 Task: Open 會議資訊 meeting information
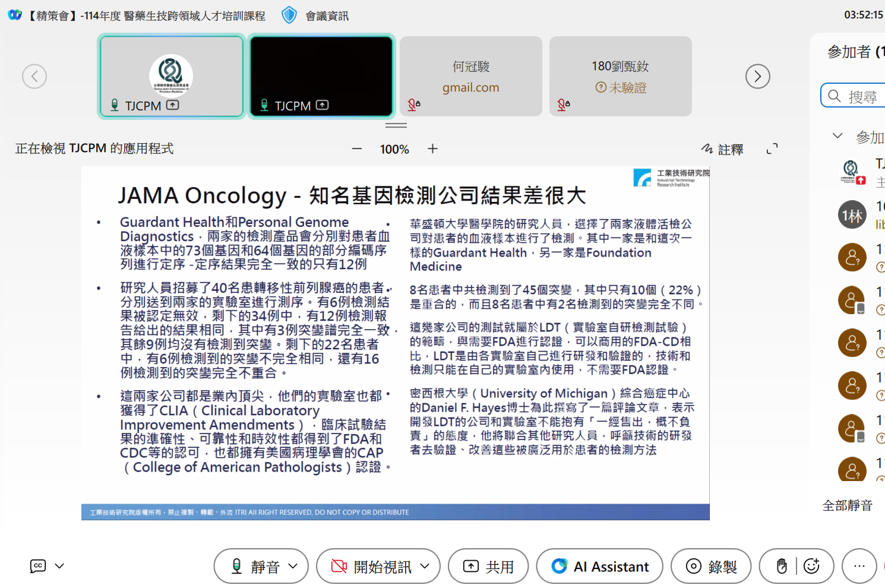327,16
